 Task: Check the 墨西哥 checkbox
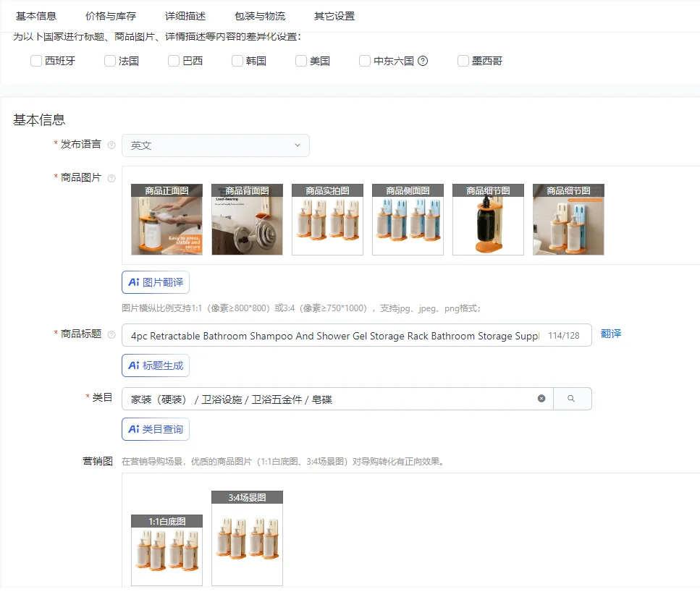(463, 61)
